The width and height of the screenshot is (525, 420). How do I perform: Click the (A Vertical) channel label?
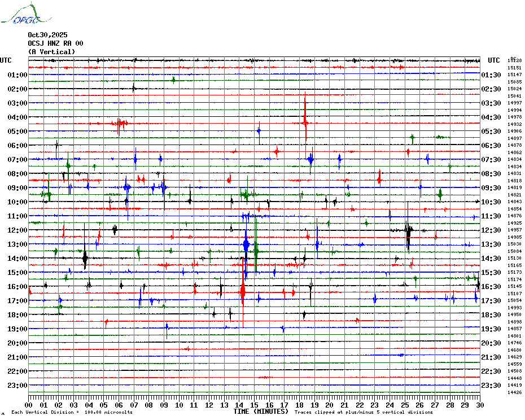51,52
